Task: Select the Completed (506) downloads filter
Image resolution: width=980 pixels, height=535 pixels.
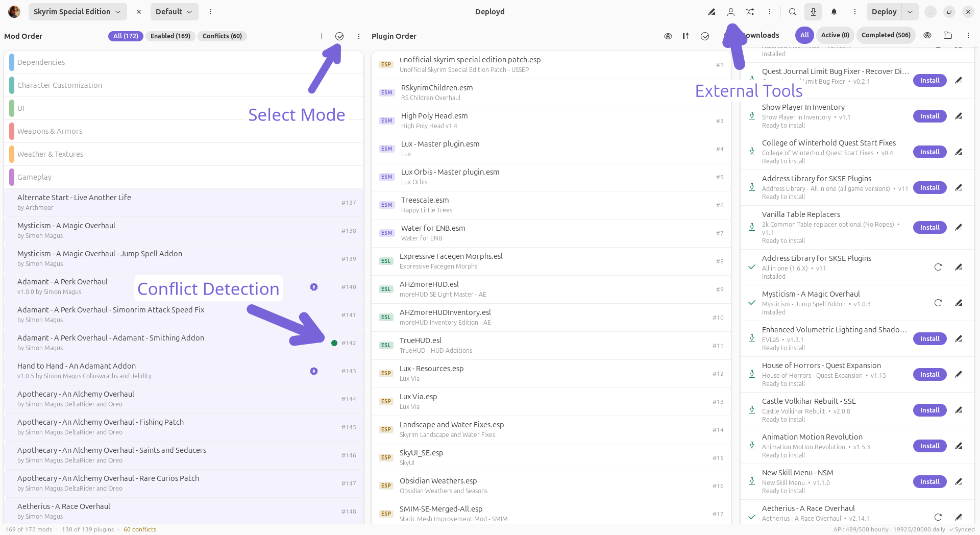Action: click(x=886, y=35)
